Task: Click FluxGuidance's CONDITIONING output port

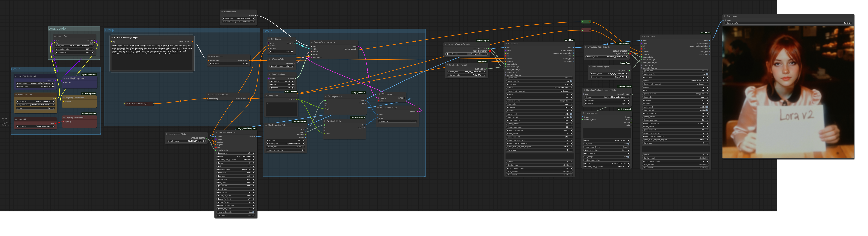Action: [x=249, y=60]
